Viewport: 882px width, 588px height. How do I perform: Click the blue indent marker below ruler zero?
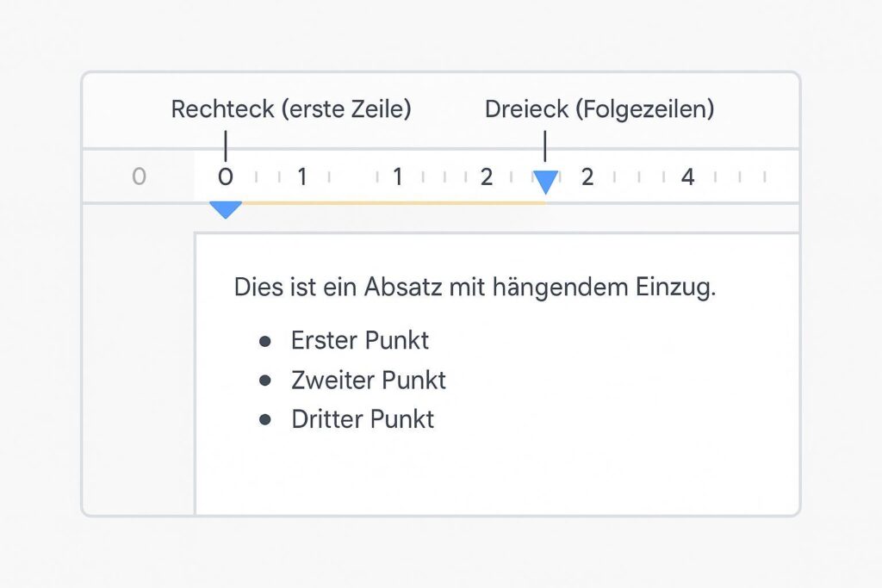226,208
